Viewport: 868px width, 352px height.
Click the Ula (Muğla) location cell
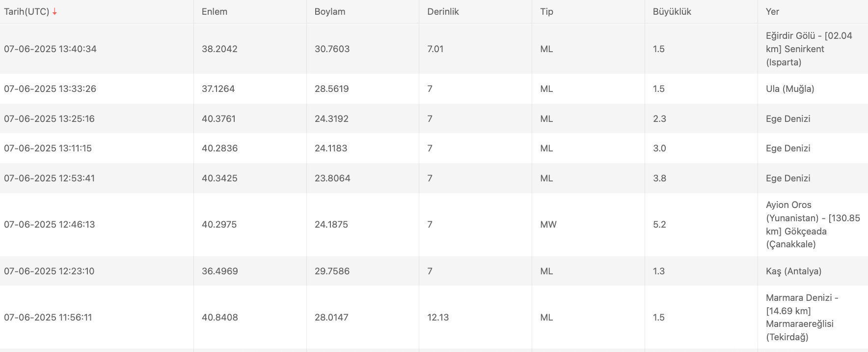point(790,89)
